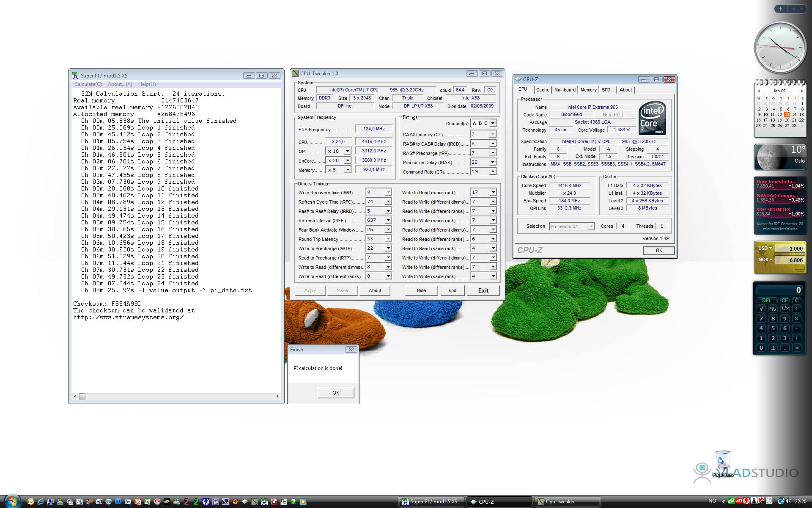Switch to the SPD tab in CPU-Z

click(x=606, y=90)
